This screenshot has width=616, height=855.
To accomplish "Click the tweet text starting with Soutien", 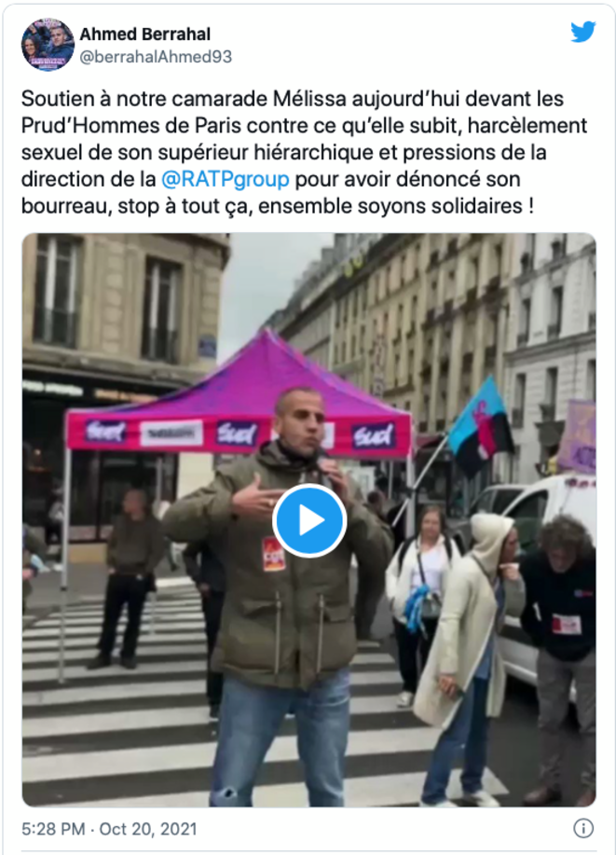I will [x=304, y=152].
